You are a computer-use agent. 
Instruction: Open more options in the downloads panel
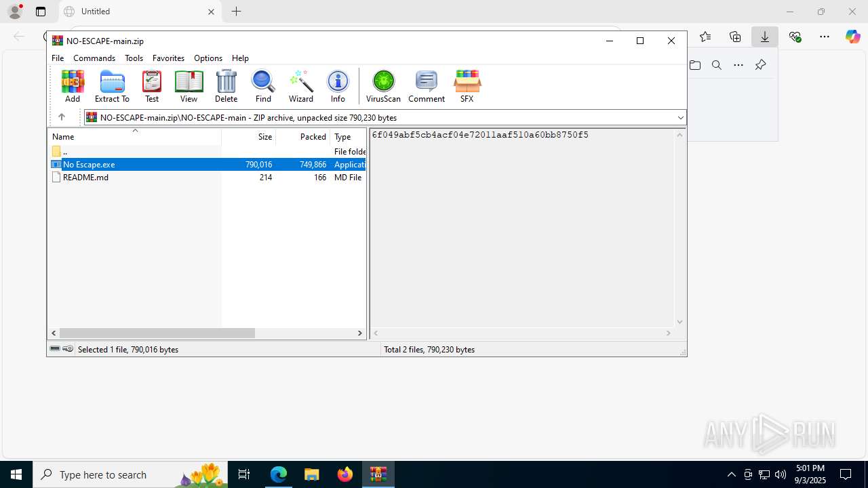[738, 65]
